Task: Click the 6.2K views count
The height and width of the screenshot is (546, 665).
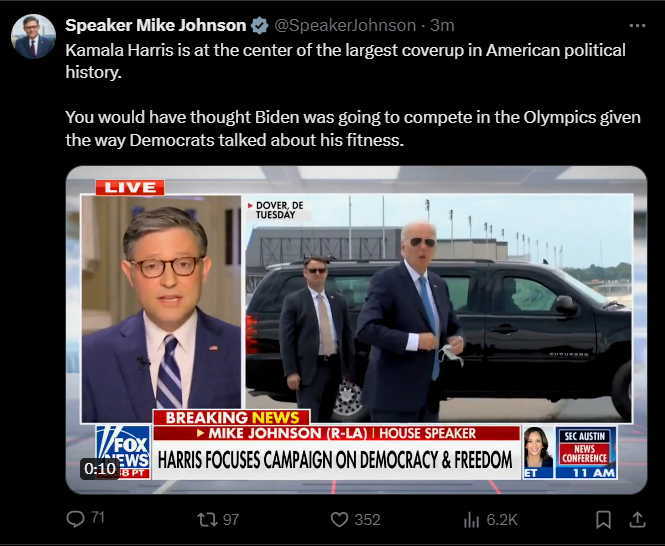Action: [502, 519]
